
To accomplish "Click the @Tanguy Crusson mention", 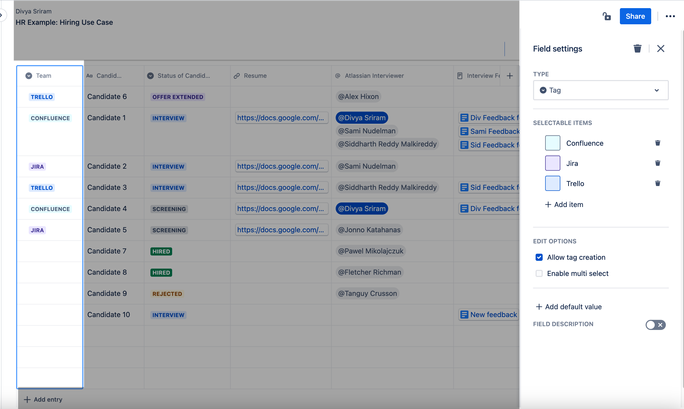I will pyautogui.click(x=367, y=293).
